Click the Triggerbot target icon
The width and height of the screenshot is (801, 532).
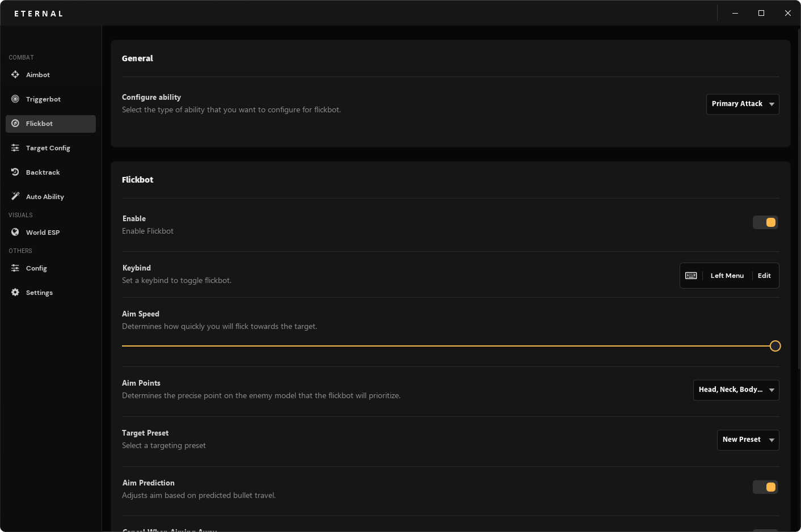coord(15,99)
